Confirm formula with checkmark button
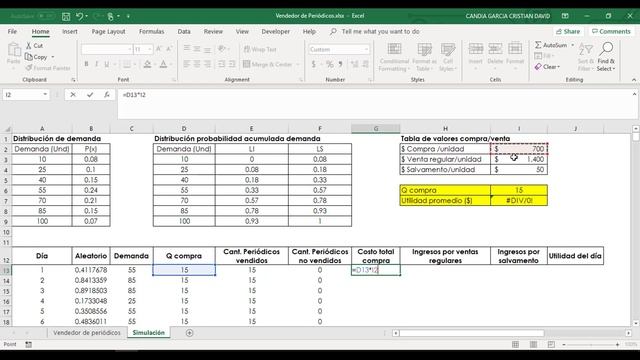The image size is (640, 360). (90, 95)
